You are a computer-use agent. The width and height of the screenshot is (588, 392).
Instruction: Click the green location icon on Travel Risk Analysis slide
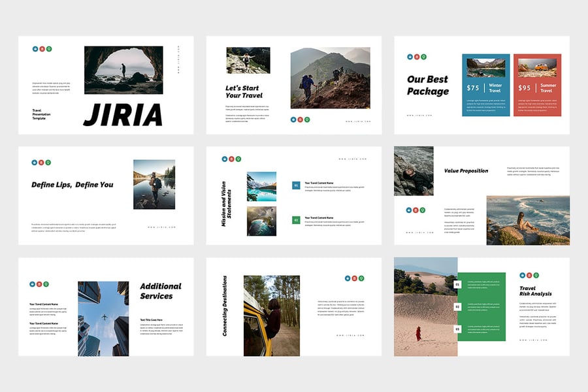tap(536, 275)
